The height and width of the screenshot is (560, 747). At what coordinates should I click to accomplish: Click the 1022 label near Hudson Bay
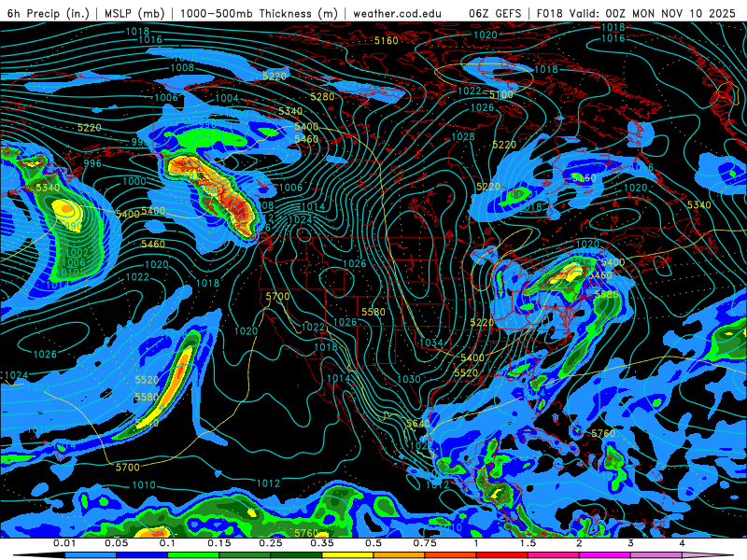tap(470, 91)
